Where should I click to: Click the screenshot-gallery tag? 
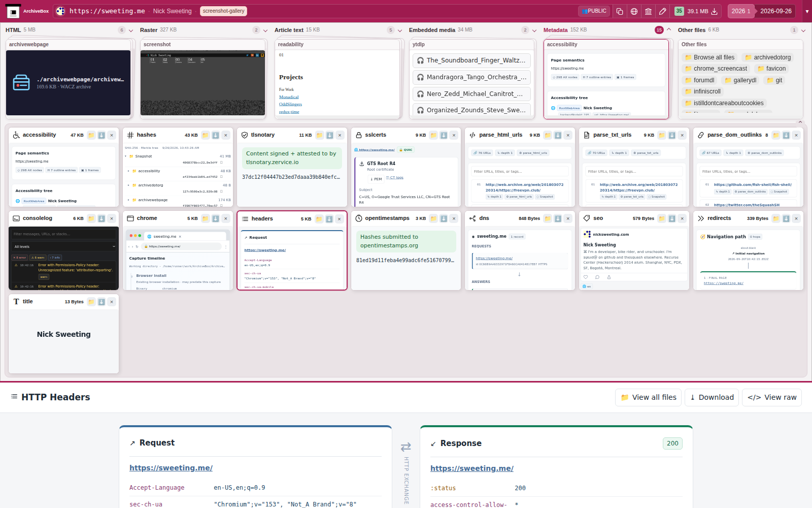[x=223, y=11]
